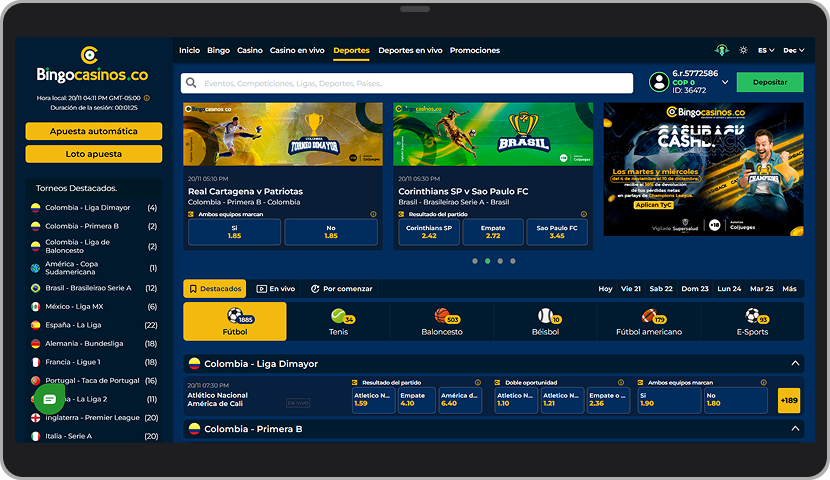Open the ES language dropdown
The width and height of the screenshot is (830, 480).
pos(766,50)
